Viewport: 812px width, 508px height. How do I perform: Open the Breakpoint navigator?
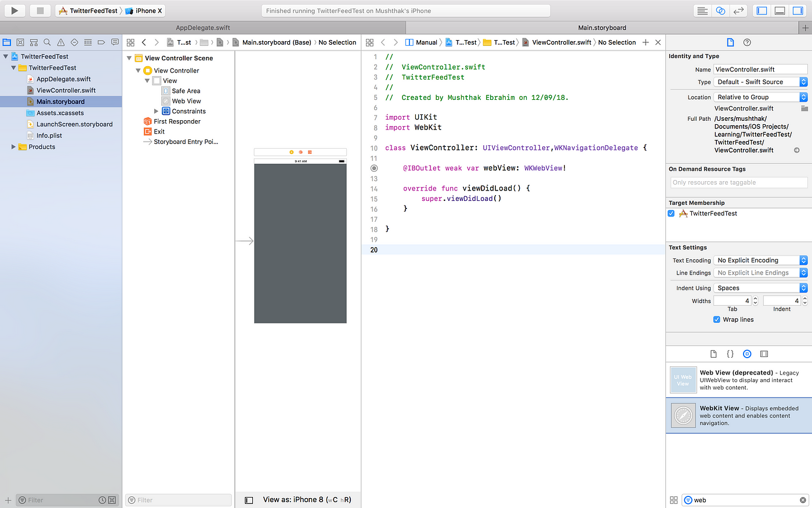click(101, 42)
